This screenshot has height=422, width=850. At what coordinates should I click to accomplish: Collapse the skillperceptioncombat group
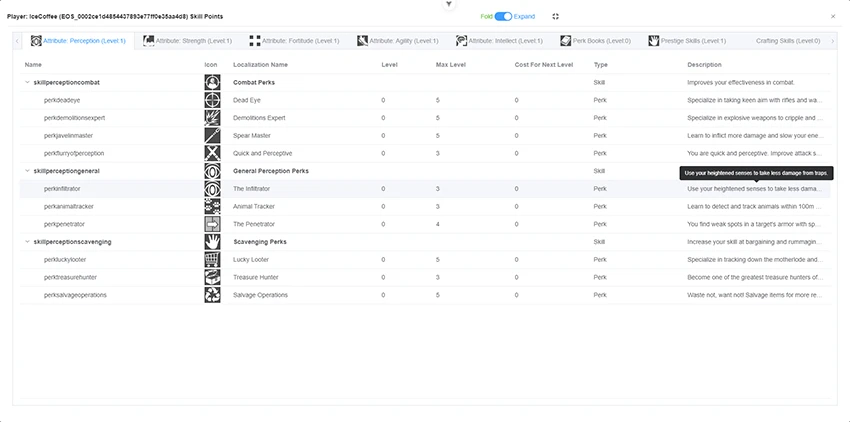coord(28,82)
